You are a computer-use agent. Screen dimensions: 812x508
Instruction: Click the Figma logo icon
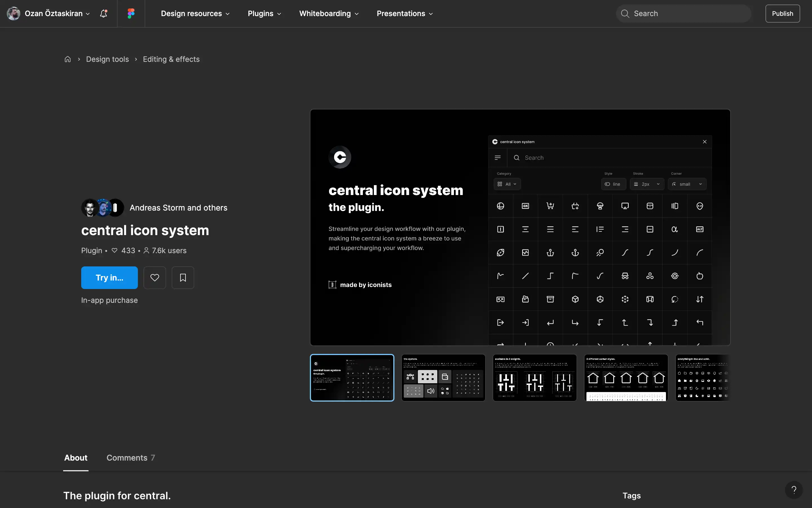(131, 14)
